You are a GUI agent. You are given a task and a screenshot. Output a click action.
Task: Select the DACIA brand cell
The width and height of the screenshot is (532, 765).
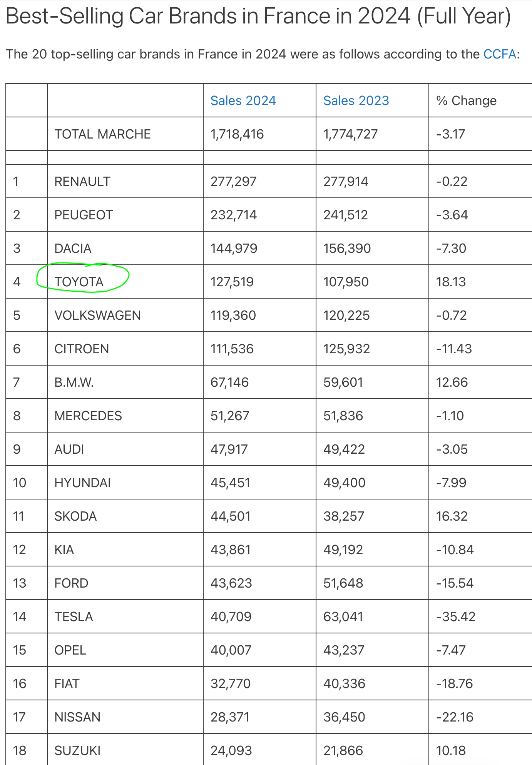(x=73, y=249)
